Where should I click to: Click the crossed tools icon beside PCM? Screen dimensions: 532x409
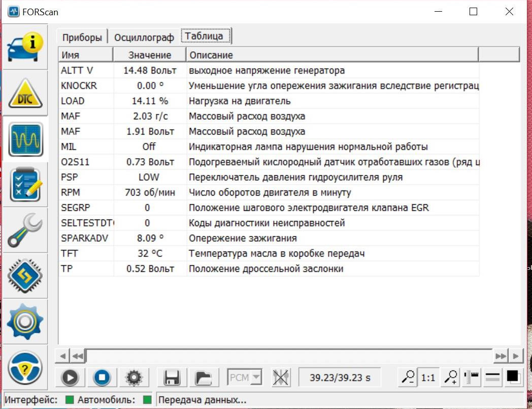tap(281, 377)
